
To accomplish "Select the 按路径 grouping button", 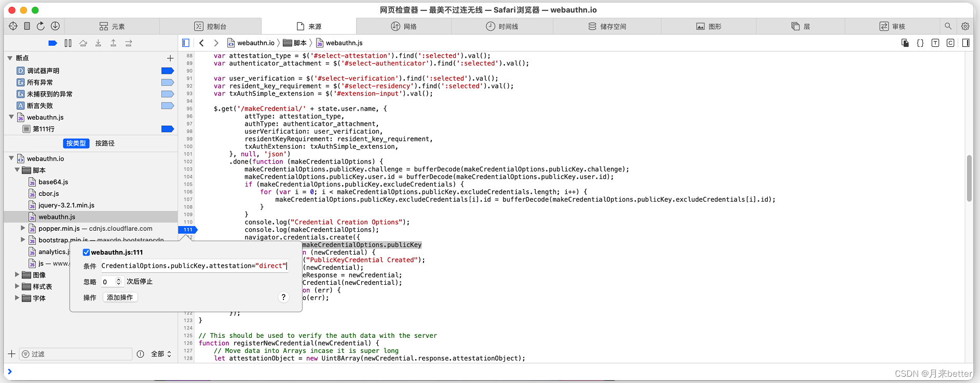I will coord(105,143).
